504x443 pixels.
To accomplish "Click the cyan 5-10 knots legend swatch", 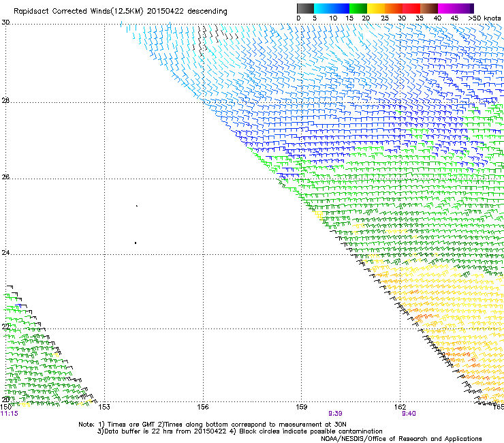I will [323, 8].
